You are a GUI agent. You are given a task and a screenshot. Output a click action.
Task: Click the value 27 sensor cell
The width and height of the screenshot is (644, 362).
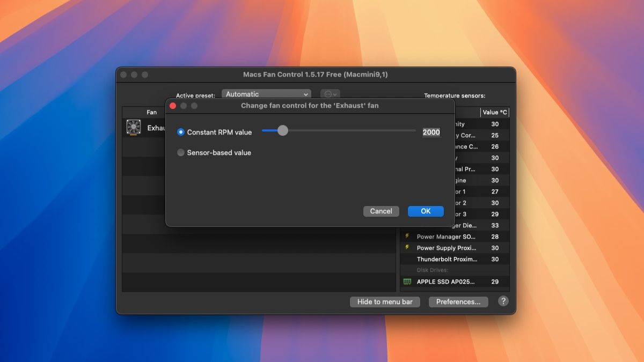[x=495, y=191]
